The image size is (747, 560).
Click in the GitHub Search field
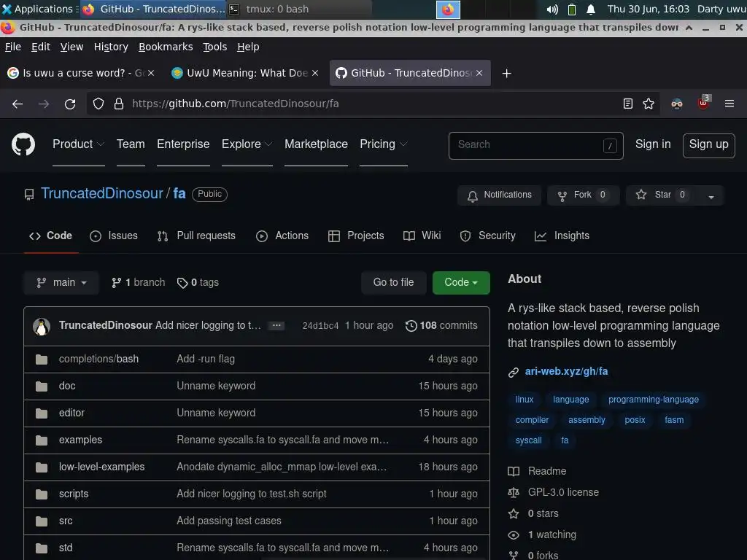tap(536, 146)
